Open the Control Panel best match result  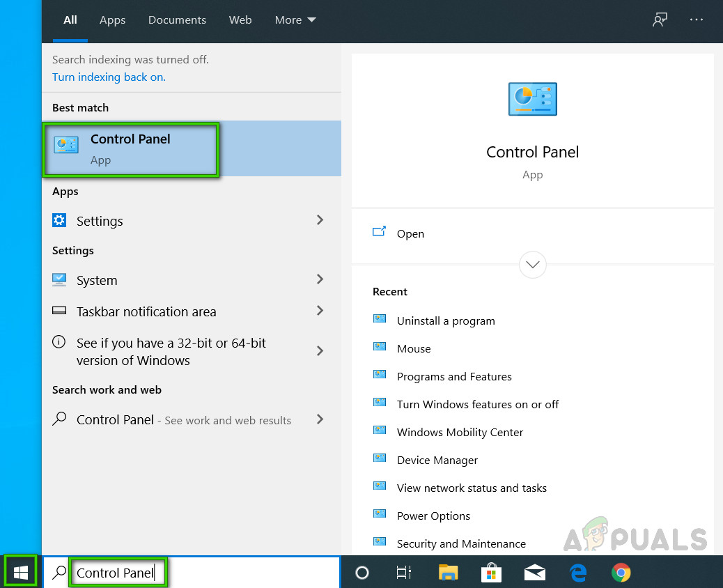(192, 148)
